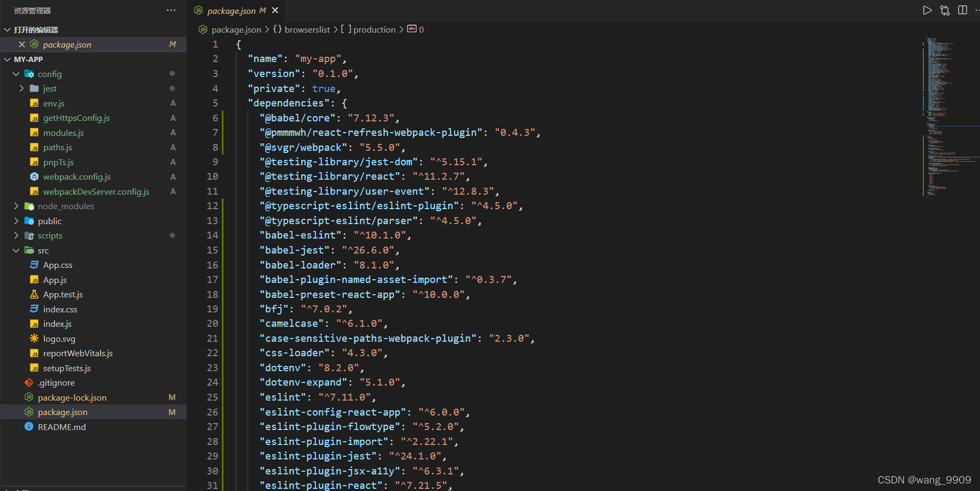980x491 pixels.
Task: Select package.json in the file tree
Action: (x=94, y=412)
